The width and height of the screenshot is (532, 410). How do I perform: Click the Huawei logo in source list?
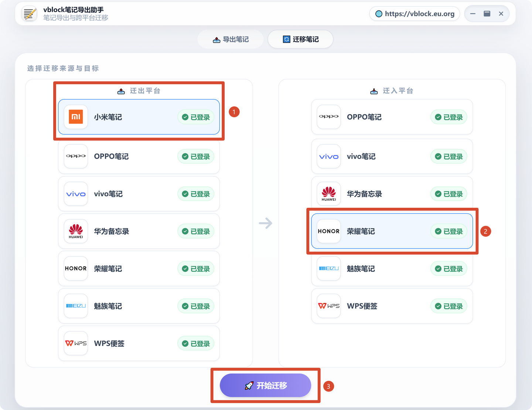(x=76, y=231)
